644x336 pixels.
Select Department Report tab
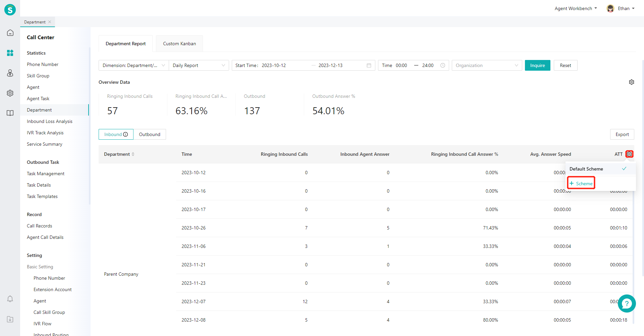coord(126,44)
